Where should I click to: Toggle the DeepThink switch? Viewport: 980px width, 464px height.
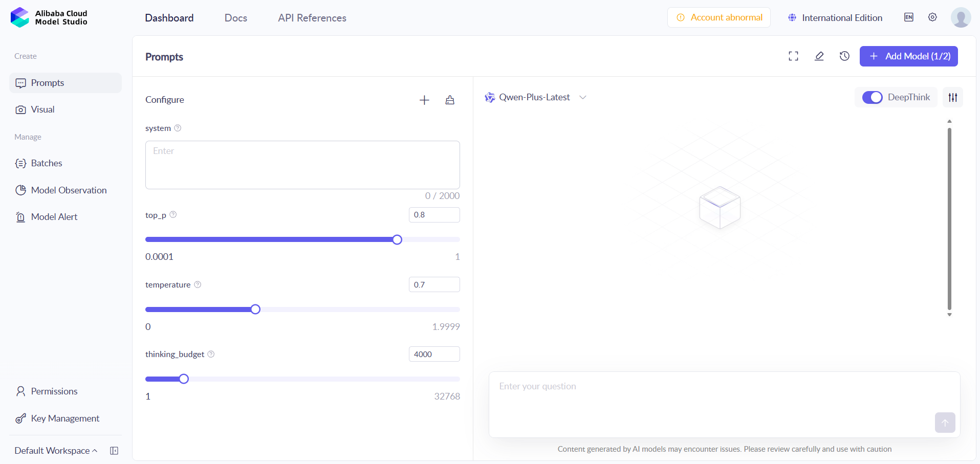click(872, 97)
